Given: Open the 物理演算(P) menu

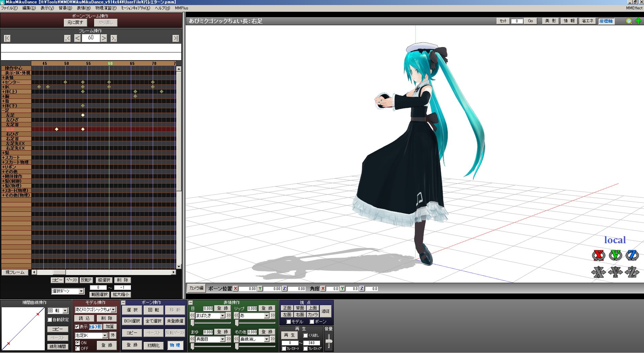Looking at the screenshot, I should (x=106, y=8).
